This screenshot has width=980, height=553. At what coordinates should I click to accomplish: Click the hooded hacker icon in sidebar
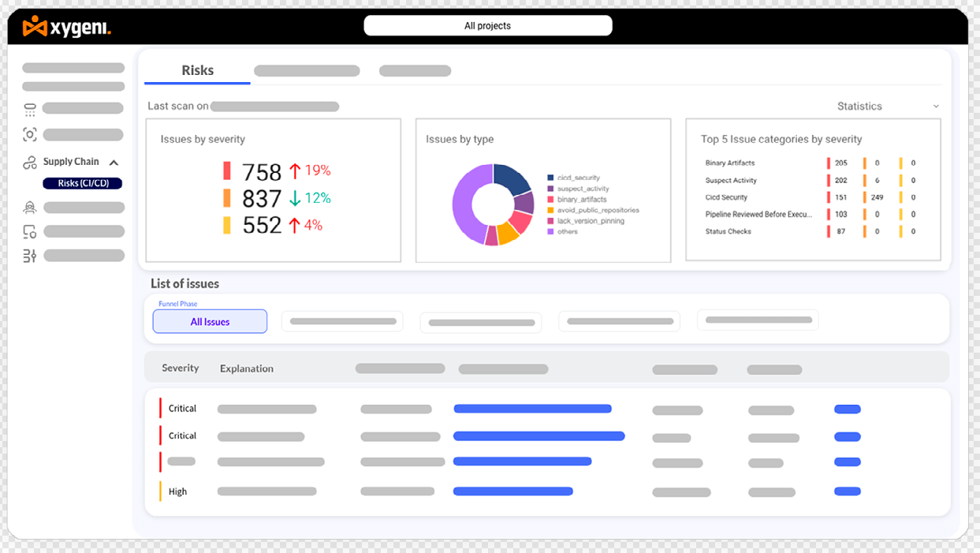click(30, 207)
